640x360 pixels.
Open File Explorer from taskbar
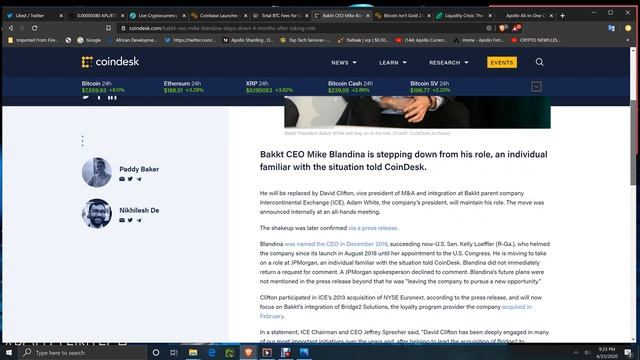point(193,352)
